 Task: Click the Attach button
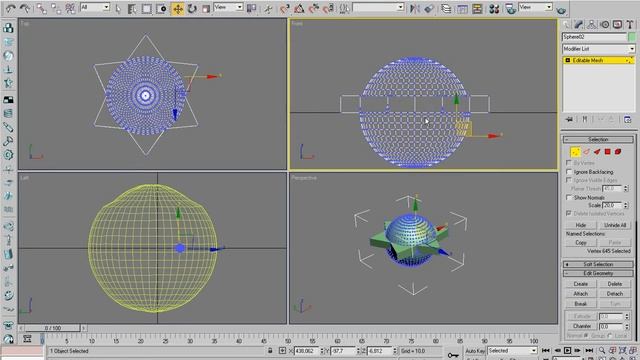point(581,294)
